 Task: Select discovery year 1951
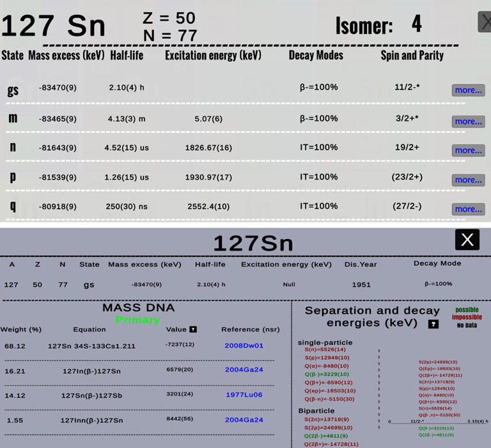tap(361, 285)
